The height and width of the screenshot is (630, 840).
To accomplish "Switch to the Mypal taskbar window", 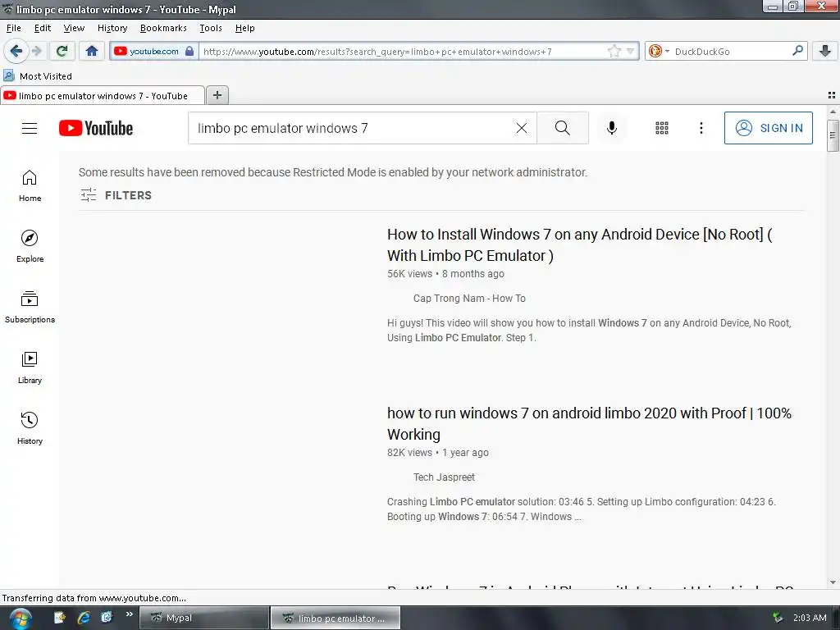I will pos(204,618).
